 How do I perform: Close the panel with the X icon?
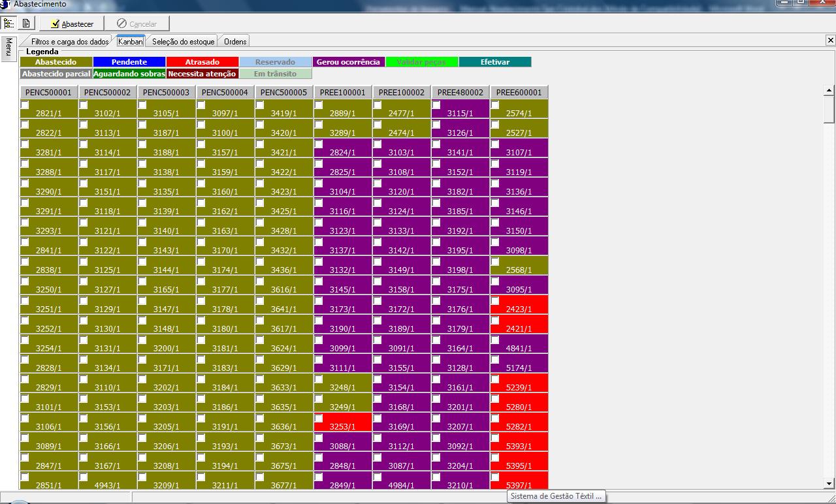(x=830, y=40)
